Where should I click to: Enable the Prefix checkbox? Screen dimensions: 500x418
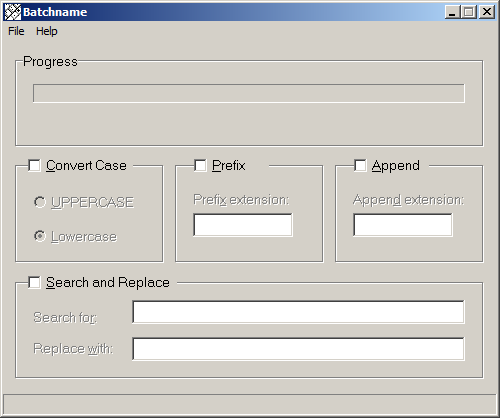pyautogui.click(x=200, y=165)
